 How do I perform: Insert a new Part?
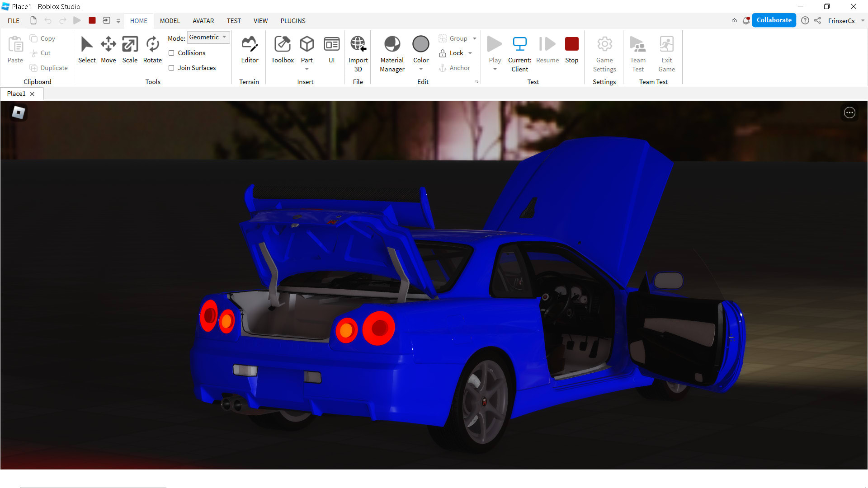point(307,44)
